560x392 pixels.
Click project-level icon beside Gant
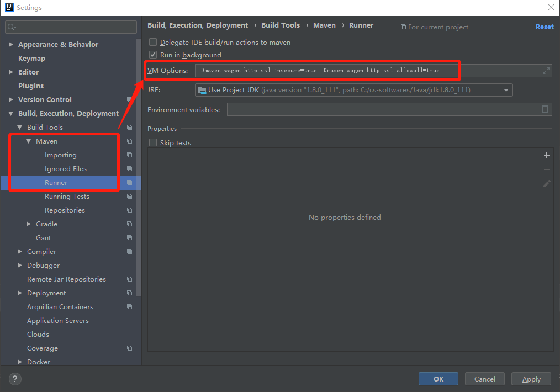[129, 238]
